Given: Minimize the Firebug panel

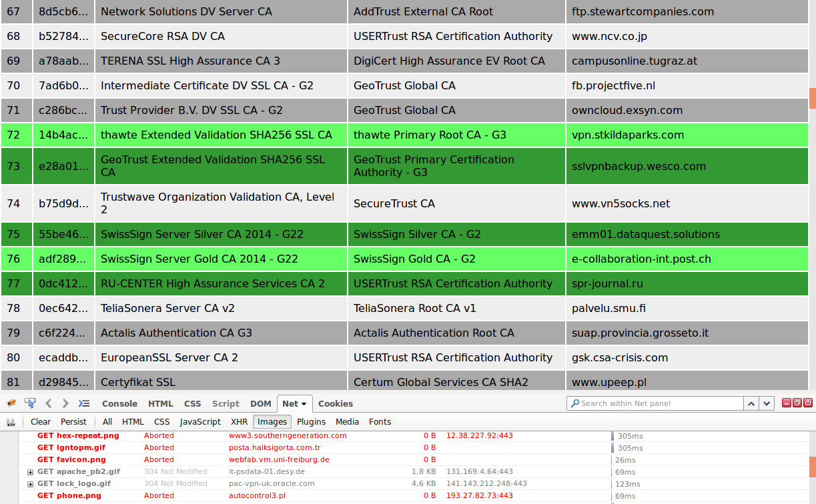Looking at the screenshot, I should coord(787,403).
